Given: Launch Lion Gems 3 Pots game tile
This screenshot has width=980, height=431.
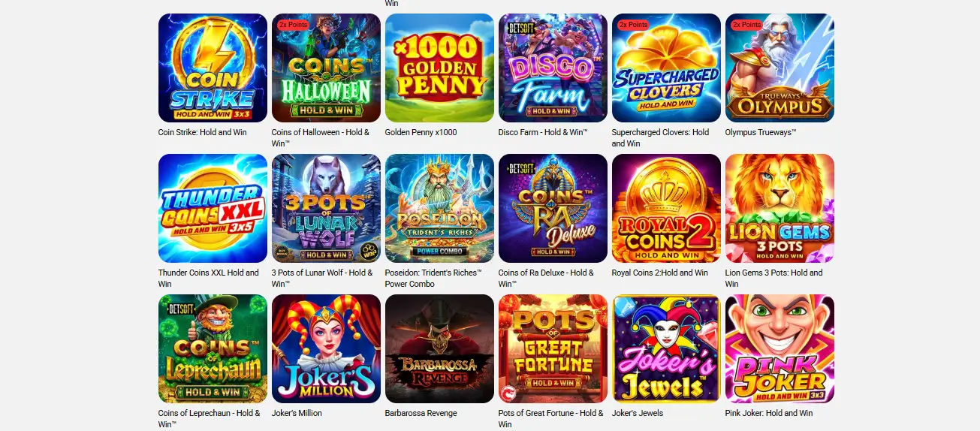Looking at the screenshot, I should [x=779, y=208].
